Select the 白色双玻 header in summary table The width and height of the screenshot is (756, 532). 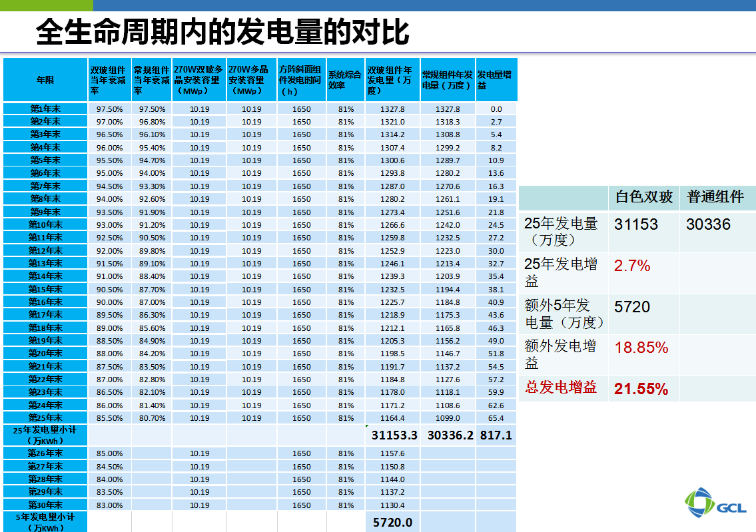point(643,197)
